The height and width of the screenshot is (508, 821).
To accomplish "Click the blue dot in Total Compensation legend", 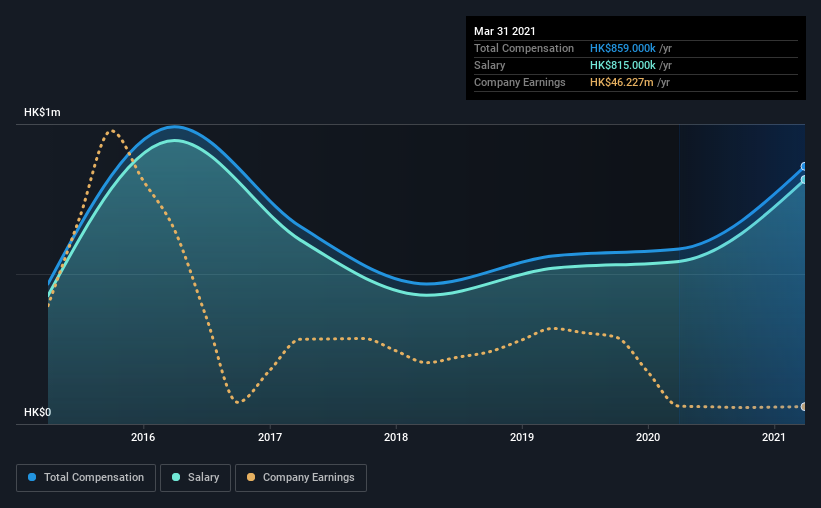I will coord(32,477).
